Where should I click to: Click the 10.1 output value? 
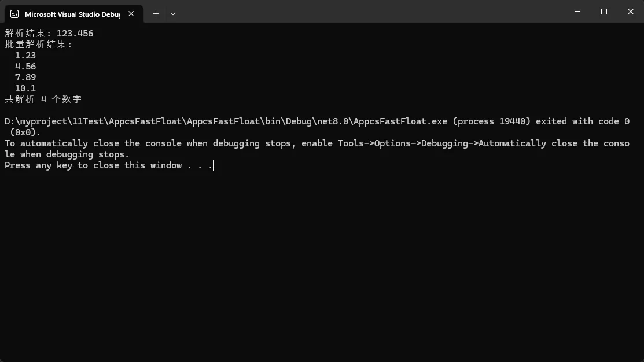[x=25, y=88]
